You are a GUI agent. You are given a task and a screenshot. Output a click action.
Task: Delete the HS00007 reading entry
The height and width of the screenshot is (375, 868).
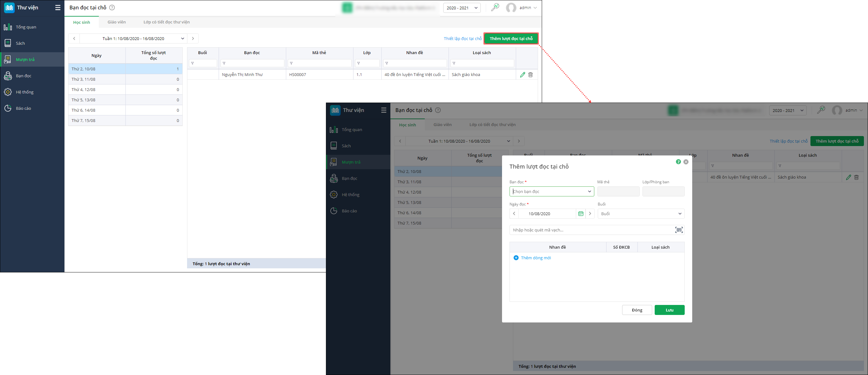coord(530,74)
